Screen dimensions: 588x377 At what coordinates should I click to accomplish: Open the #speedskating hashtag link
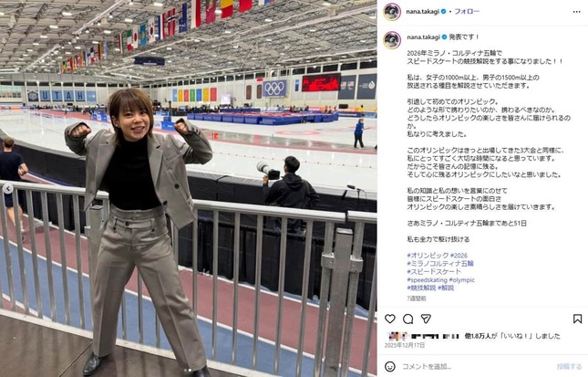pyautogui.click(x=427, y=279)
